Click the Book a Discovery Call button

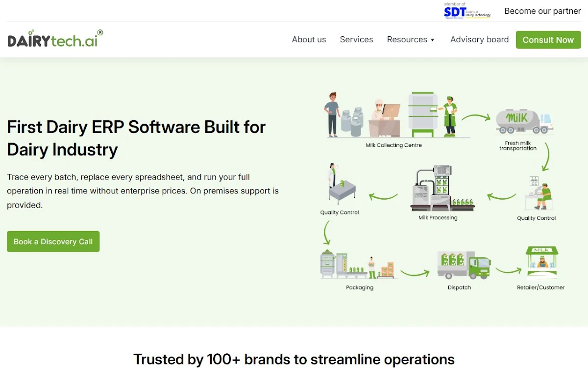pyautogui.click(x=53, y=241)
